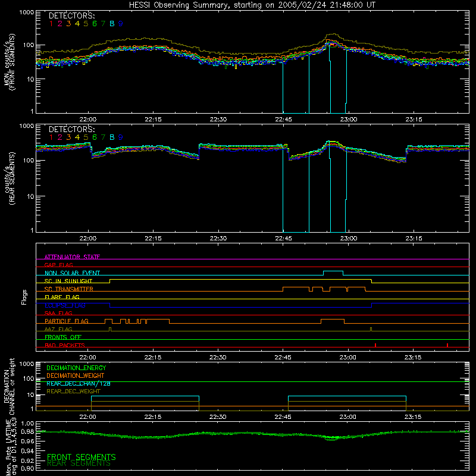This screenshot has width=476, height=476.
Task: Select green detector 6 in rear segments legend
Action: tap(95, 137)
